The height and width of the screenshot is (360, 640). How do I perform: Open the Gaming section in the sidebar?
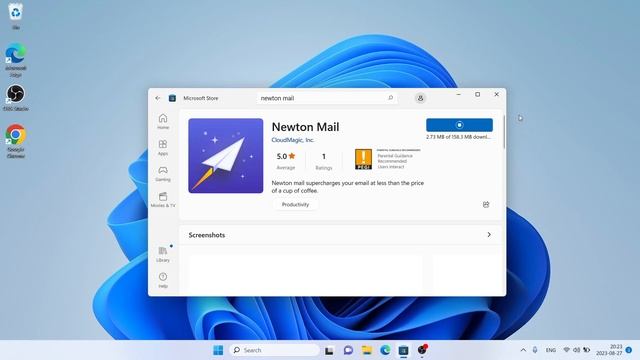(163, 173)
